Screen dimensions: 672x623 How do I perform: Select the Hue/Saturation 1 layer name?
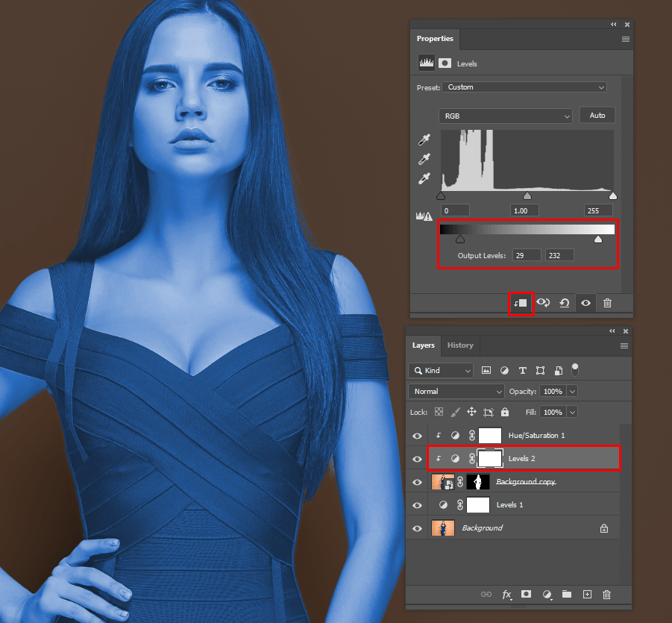(536, 436)
